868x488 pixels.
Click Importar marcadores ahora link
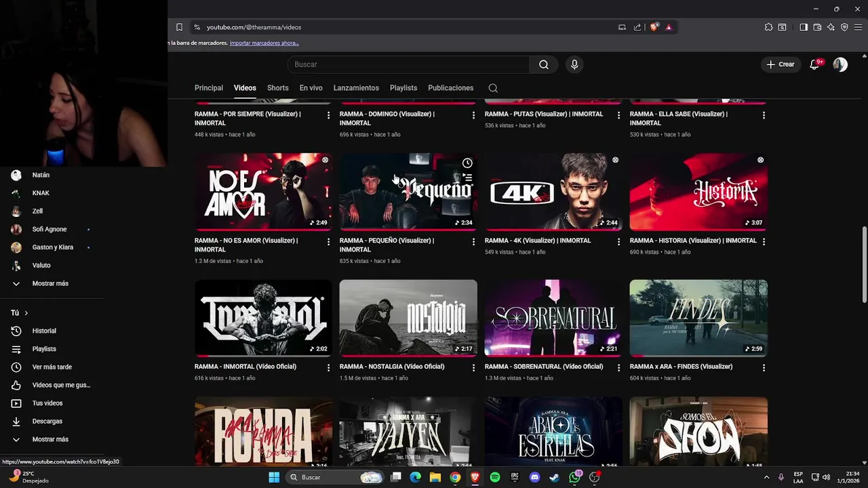[264, 43]
